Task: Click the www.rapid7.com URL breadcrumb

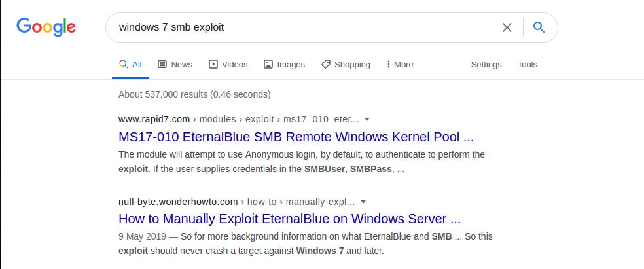Action: pos(154,119)
